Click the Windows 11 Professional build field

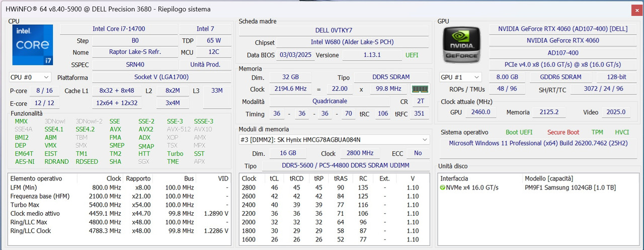(x=538, y=148)
